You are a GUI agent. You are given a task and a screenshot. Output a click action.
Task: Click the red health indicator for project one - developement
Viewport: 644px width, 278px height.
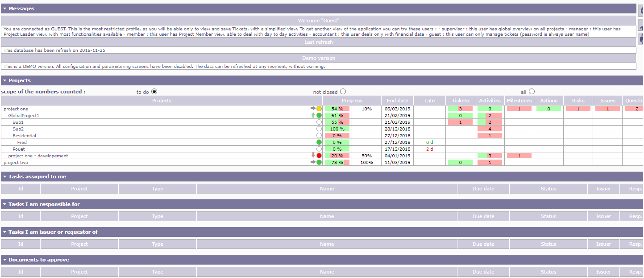click(x=319, y=156)
